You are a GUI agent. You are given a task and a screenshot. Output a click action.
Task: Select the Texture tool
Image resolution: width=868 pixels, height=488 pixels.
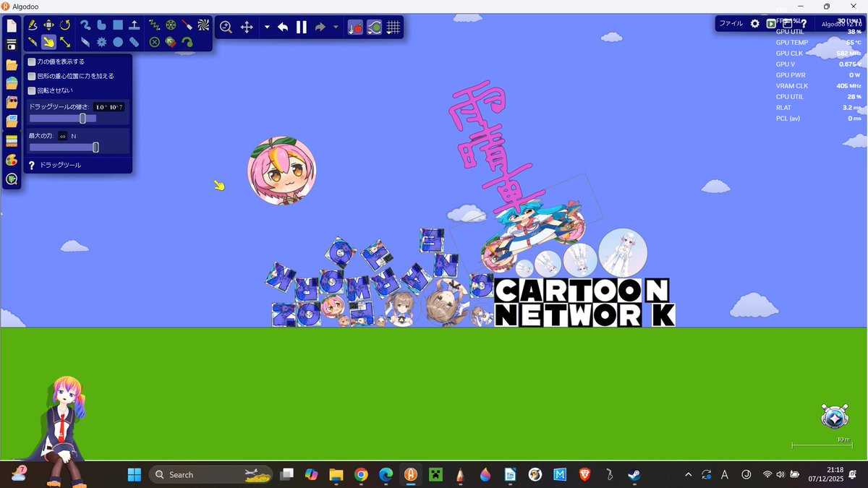tap(203, 25)
